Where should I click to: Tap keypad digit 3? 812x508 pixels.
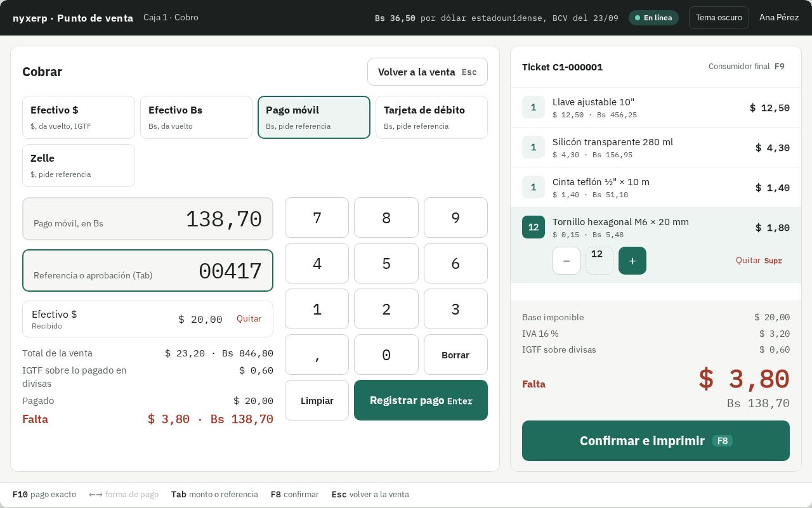[455, 309]
